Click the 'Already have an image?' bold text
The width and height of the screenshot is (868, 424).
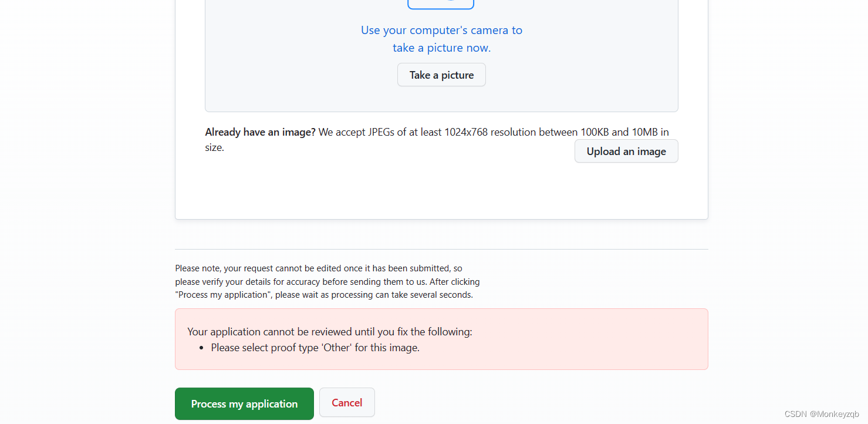pos(260,132)
